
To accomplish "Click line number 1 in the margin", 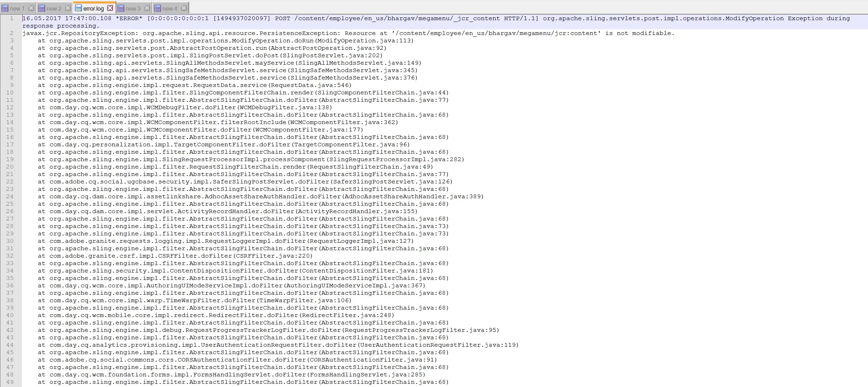I will (x=12, y=18).
